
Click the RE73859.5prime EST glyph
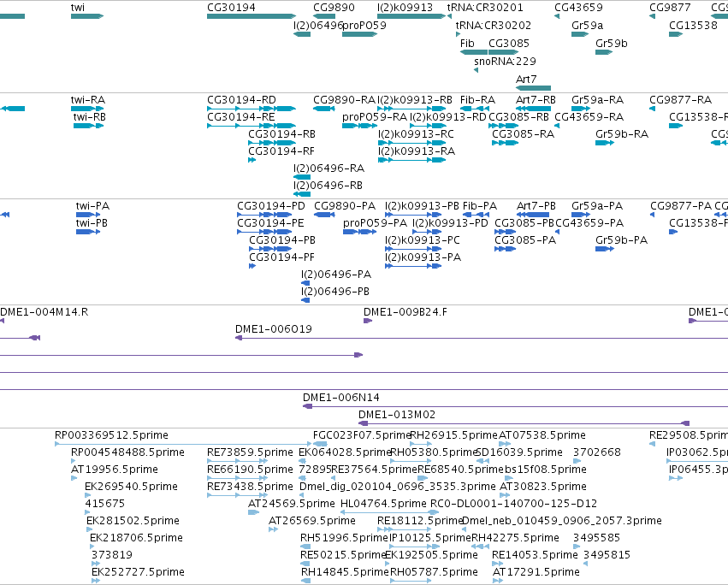point(237,461)
